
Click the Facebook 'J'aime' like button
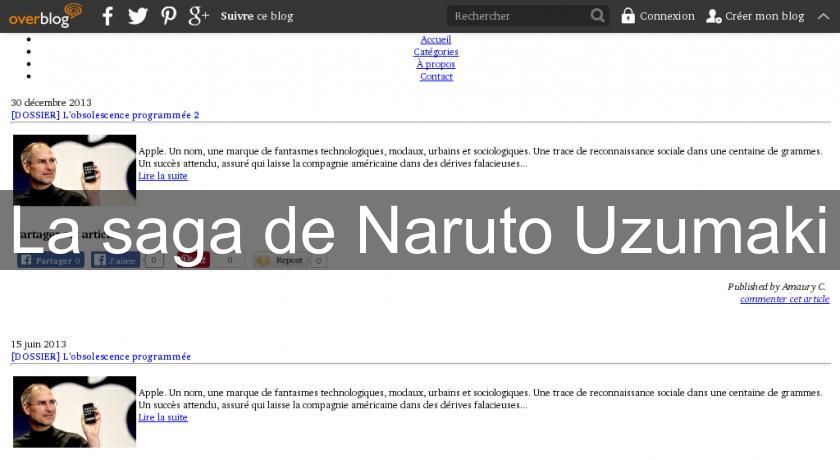click(115, 260)
